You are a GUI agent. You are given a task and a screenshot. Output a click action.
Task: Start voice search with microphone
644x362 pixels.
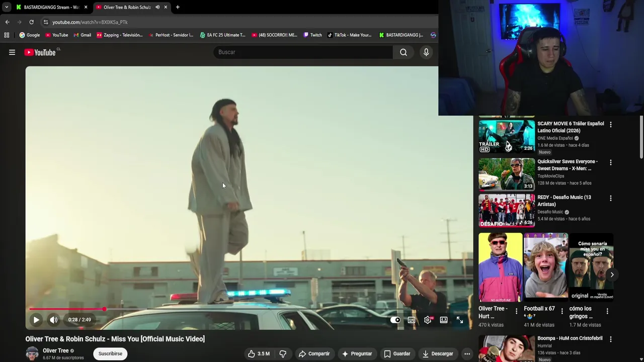pyautogui.click(x=426, y=52)
